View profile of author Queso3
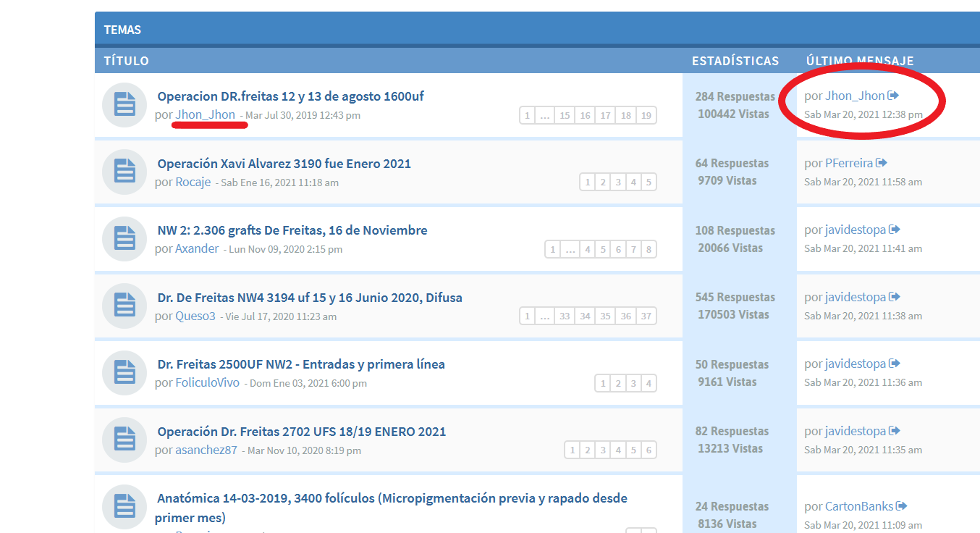Viewport: 980px width, 533px height. point(195,316)
